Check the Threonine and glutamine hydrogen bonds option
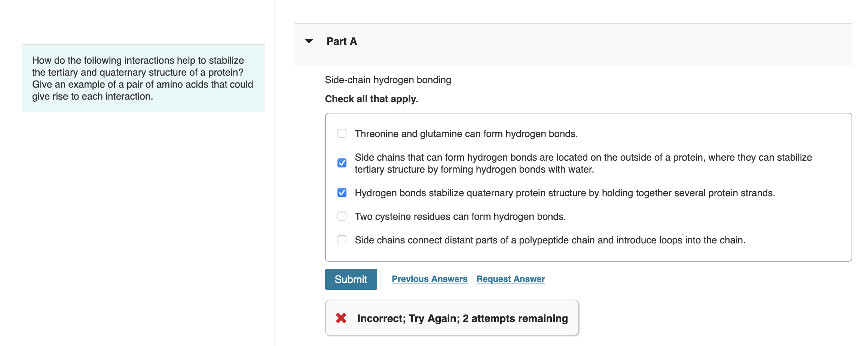868x346 pixels. point(342,134)
